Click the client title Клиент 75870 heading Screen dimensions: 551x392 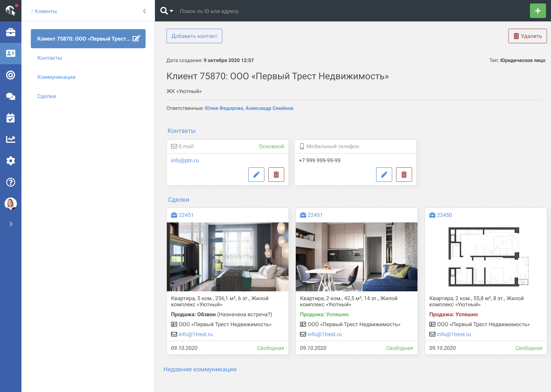pyautogui.click(x=277, y=76)
